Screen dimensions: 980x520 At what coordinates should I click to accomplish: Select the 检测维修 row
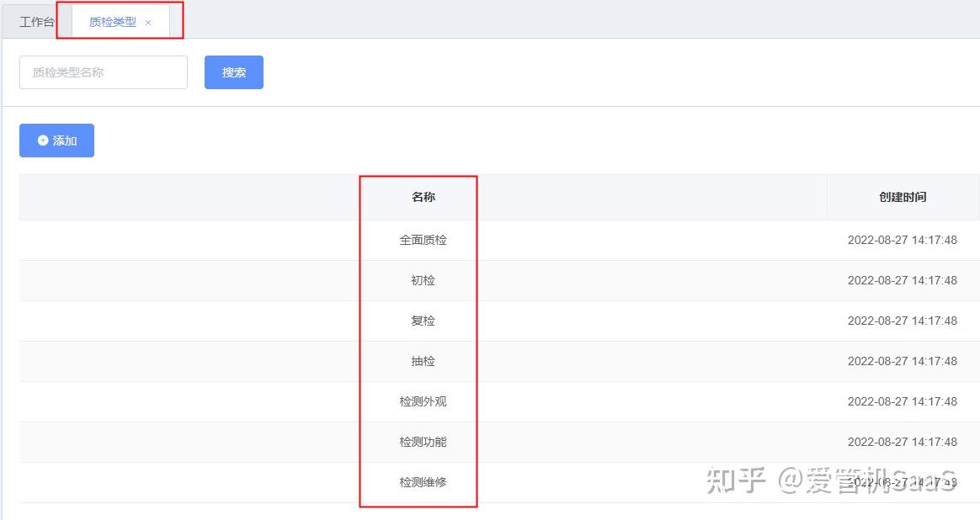[x=423, y=482]
